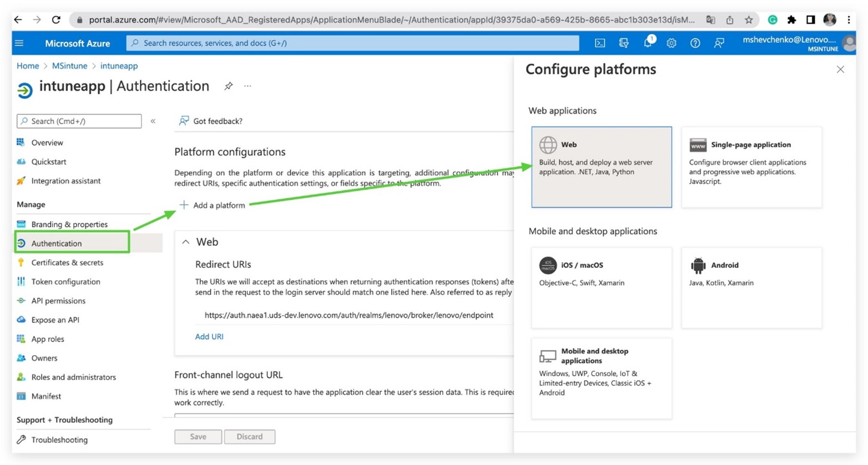Collapse the Web section chevron
The height and width of the screenshot is (465, 868).
(x=186, y=242)
